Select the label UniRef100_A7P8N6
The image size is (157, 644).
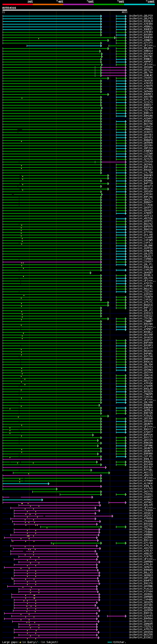[x=141, y=89]
